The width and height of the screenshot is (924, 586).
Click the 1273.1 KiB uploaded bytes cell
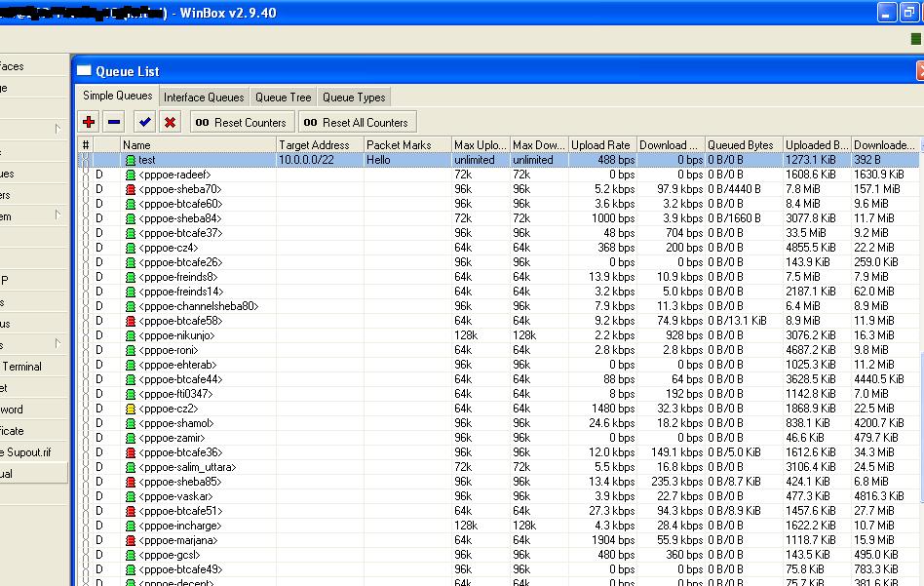[x=817, y=160]
